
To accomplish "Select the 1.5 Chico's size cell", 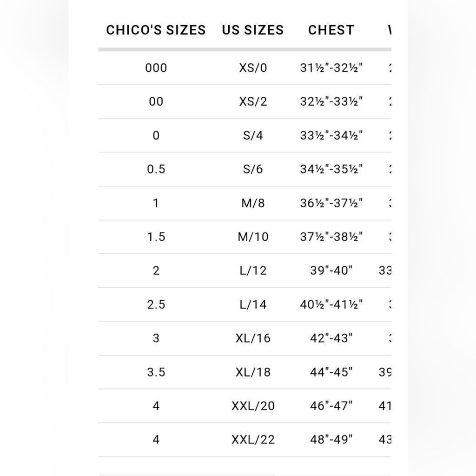I will [x=156, y=237].
